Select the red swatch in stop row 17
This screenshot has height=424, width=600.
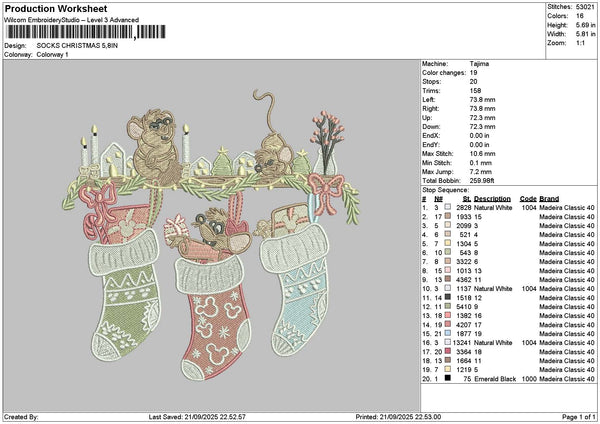pyautogui.click(x=447, y=351)
